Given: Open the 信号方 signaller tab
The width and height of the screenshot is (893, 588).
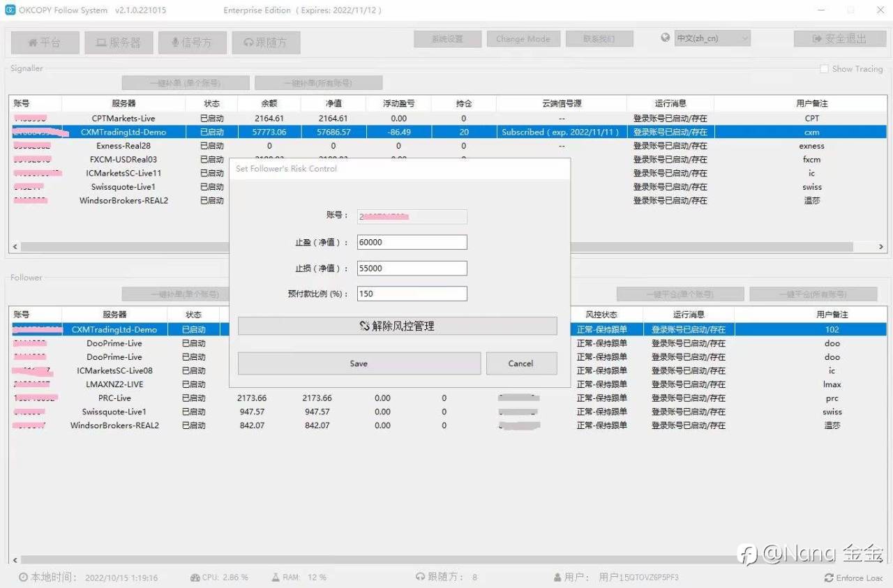Looking at the screenshot, I should coord(192,43).
